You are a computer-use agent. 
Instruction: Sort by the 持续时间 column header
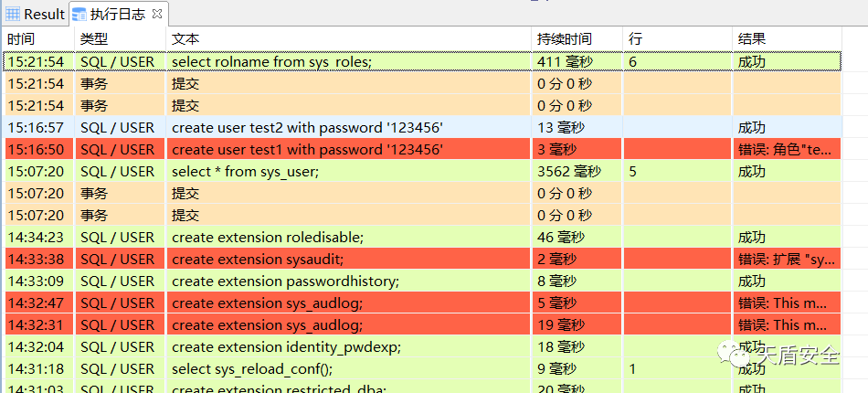click(564, 39)
